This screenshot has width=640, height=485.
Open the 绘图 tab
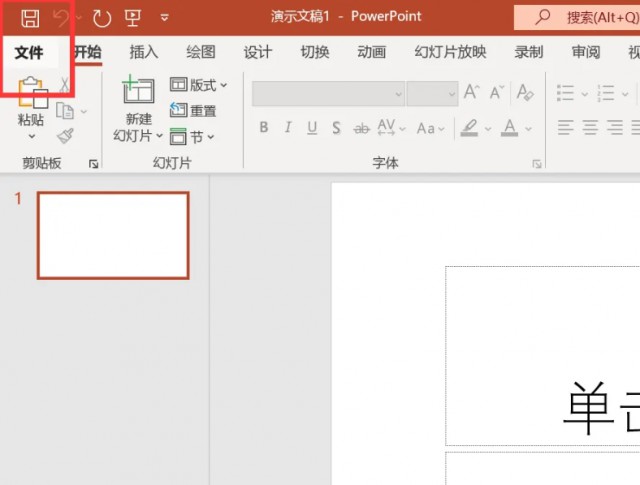click(200, 52)
